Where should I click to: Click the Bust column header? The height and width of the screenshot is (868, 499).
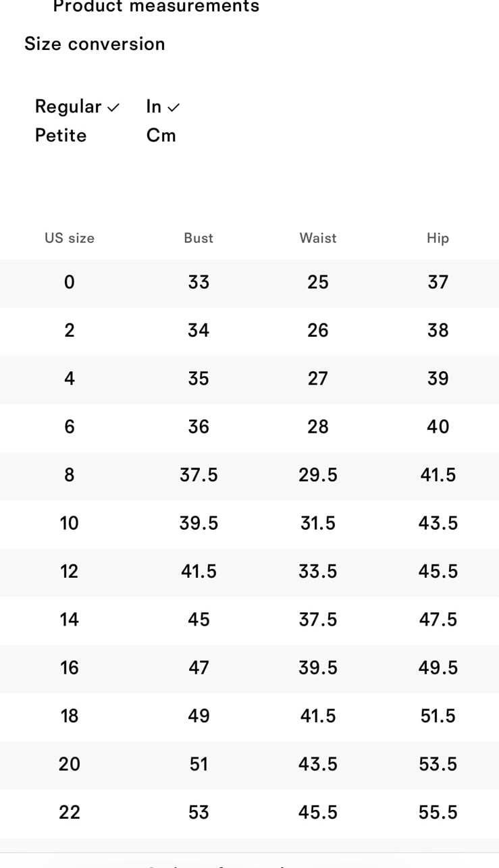click(199, 238)
